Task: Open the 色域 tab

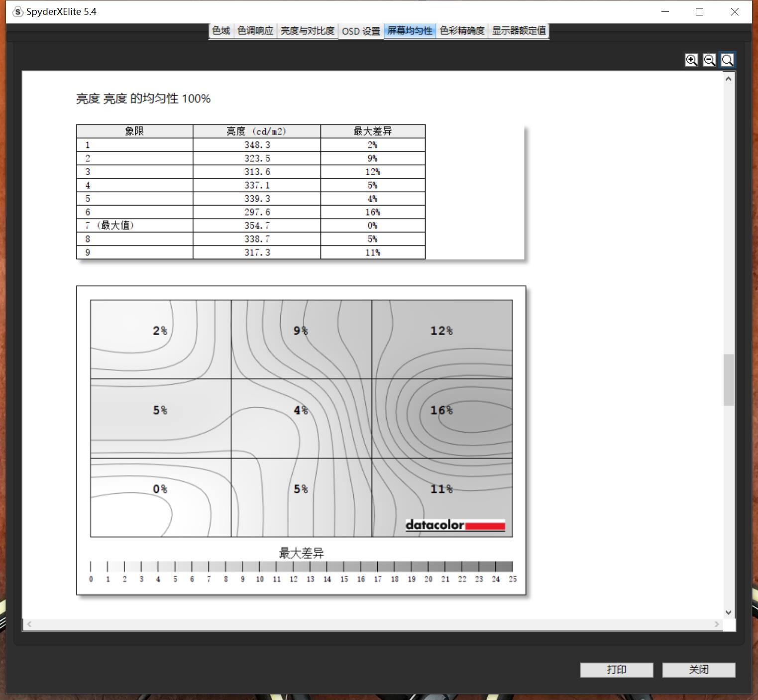Action: tap(221, 31)
